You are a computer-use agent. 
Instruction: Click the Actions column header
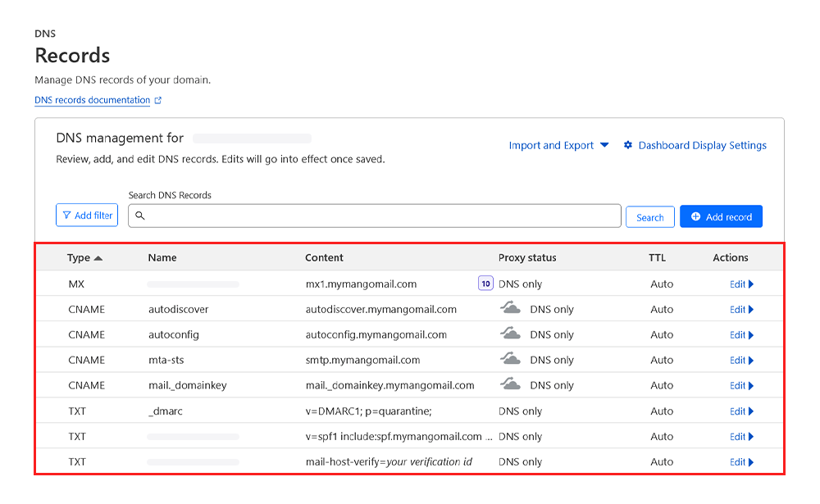coord(731,258)
